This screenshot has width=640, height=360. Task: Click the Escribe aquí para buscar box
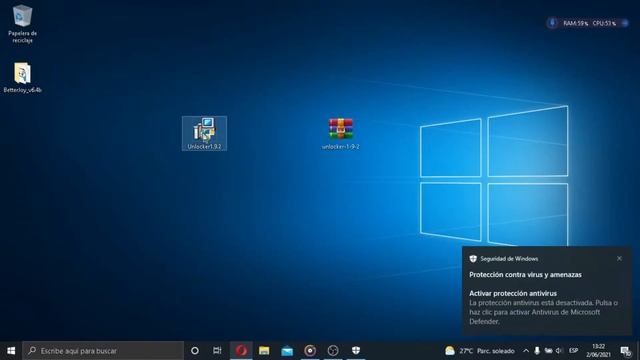click(x=103, y=351)
